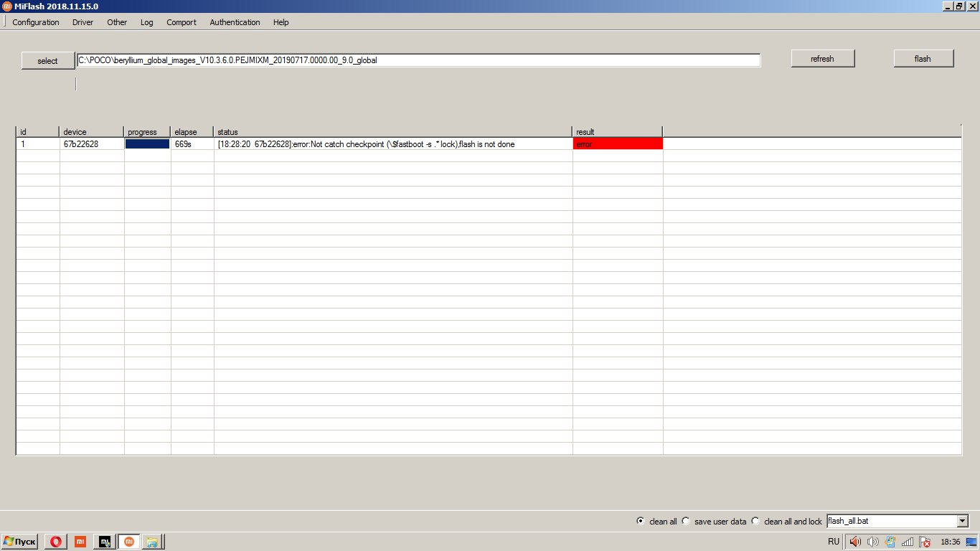Viewport: 980px width, 551px height.
Task: Click row id cell 1
Action: tap(37, 144)
